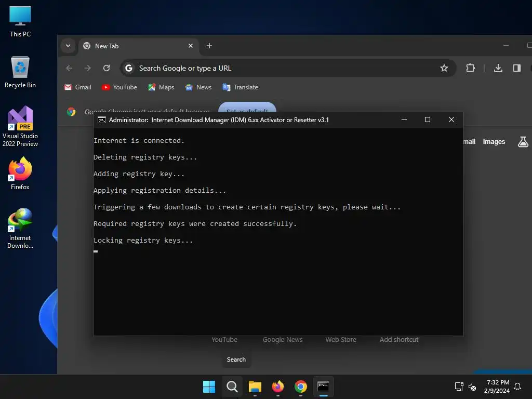Screen dimensions: 532x399
Task: Open Maps bookmark
Action: pyautogui.click(x=161, y=87)
